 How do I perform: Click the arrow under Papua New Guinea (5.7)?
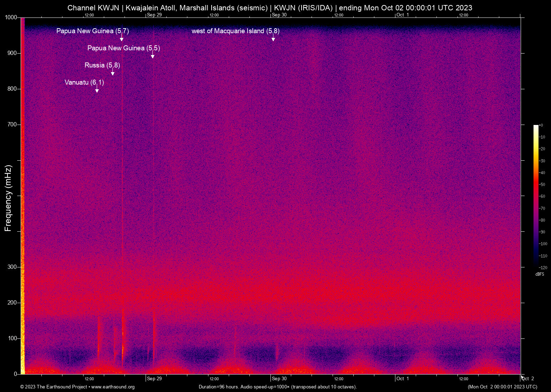(122, 39)
